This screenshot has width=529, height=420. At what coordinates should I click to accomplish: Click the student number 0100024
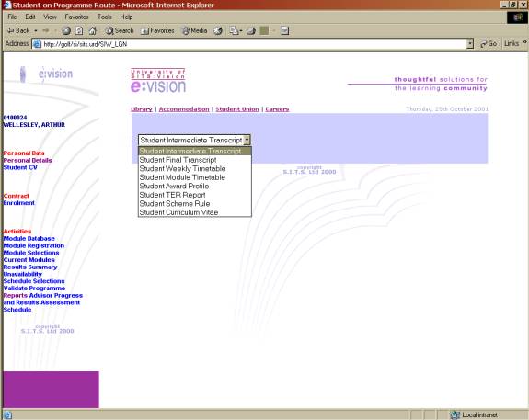click(x=15, y=118)
